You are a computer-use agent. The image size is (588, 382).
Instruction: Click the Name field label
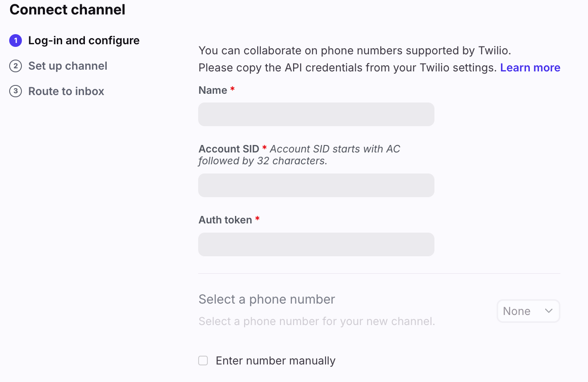point(213,90)
